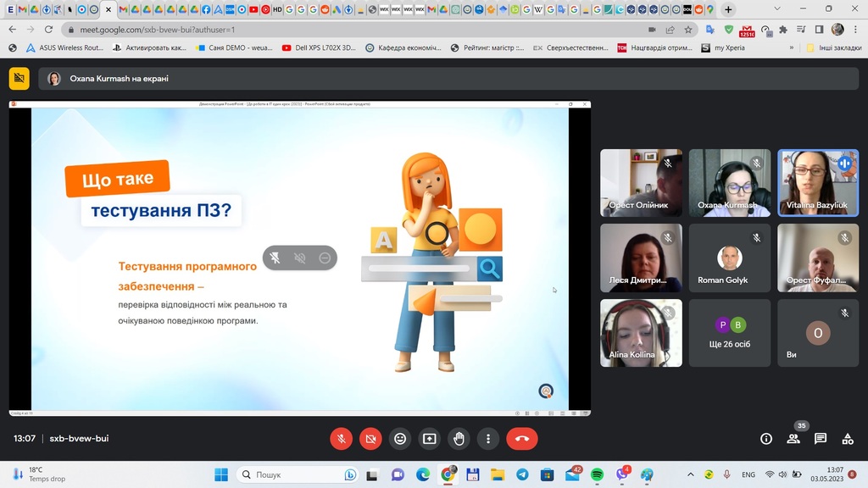
Task: Open the 'Ще 26 осіб' participants tile
Action: tap(729, 332)
